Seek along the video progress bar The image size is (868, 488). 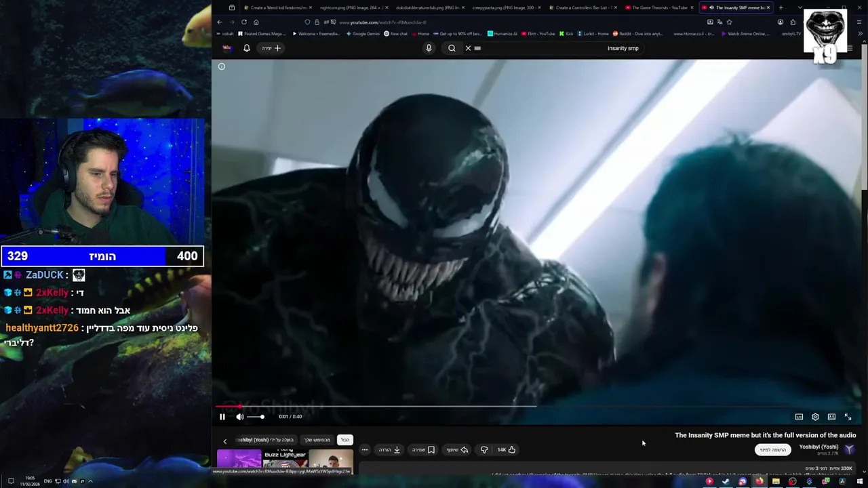(536, 407)
